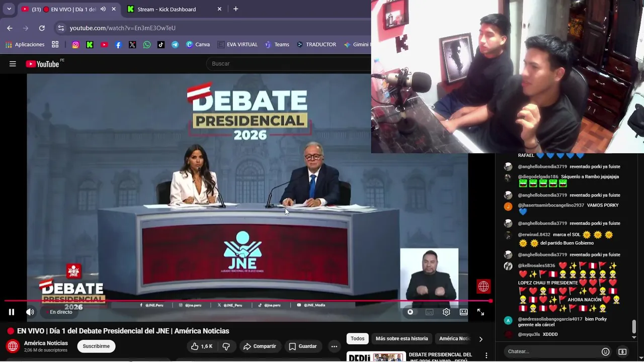Select the América Noticias filter chip
The image size is (644, 362).
point(454,339)
